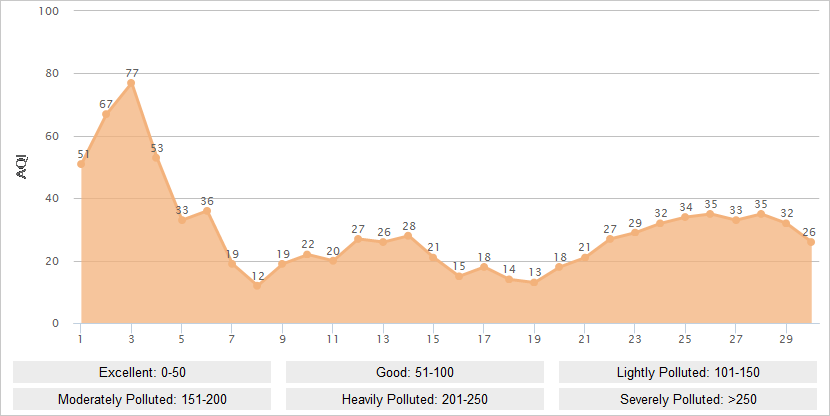Click the y-axis label 40
830x416 pixels.
click(52, 198)
